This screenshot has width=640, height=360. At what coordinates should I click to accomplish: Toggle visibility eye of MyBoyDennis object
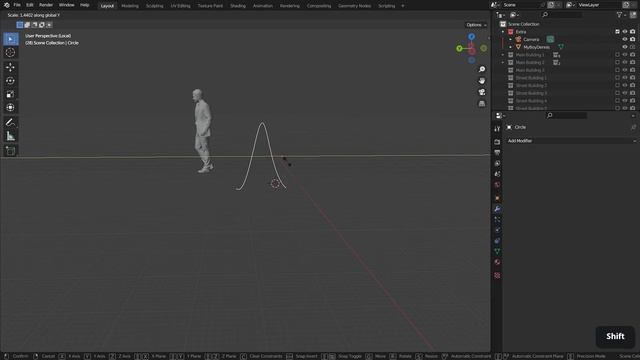[625, 47]
